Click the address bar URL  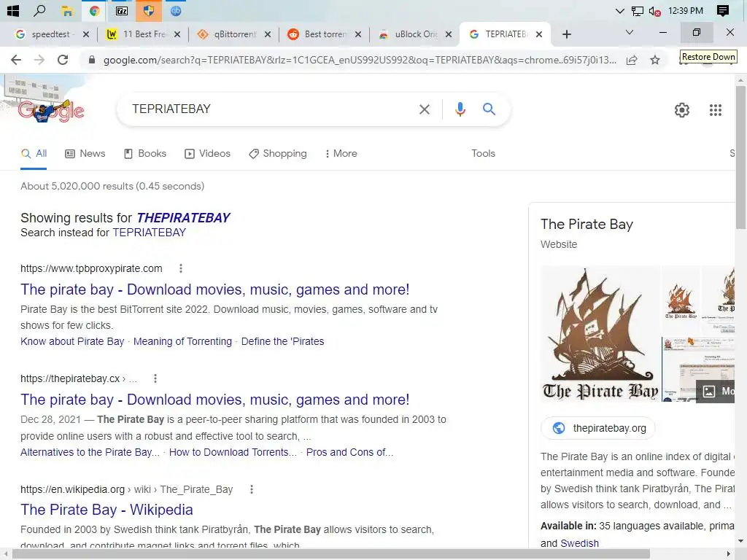tap(360, 60)
